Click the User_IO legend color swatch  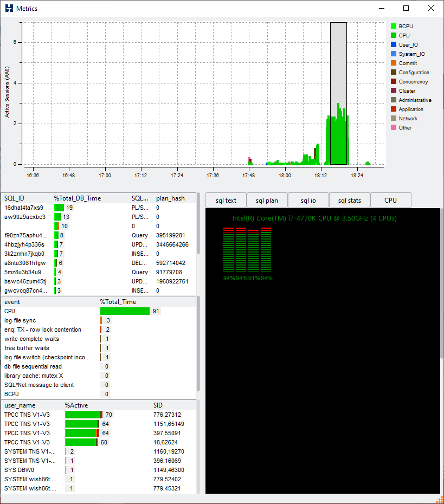point(394,44)
